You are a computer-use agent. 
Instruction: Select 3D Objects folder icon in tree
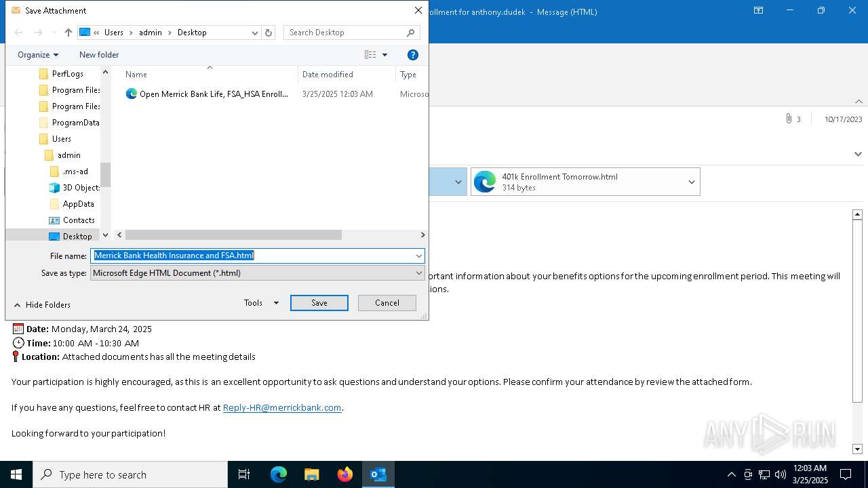pos(54,188)
